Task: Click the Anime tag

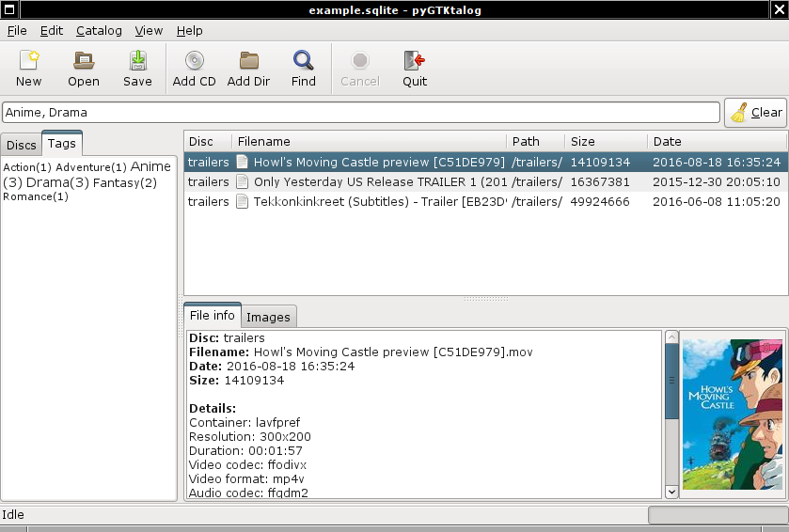Action: coord(150,166)
